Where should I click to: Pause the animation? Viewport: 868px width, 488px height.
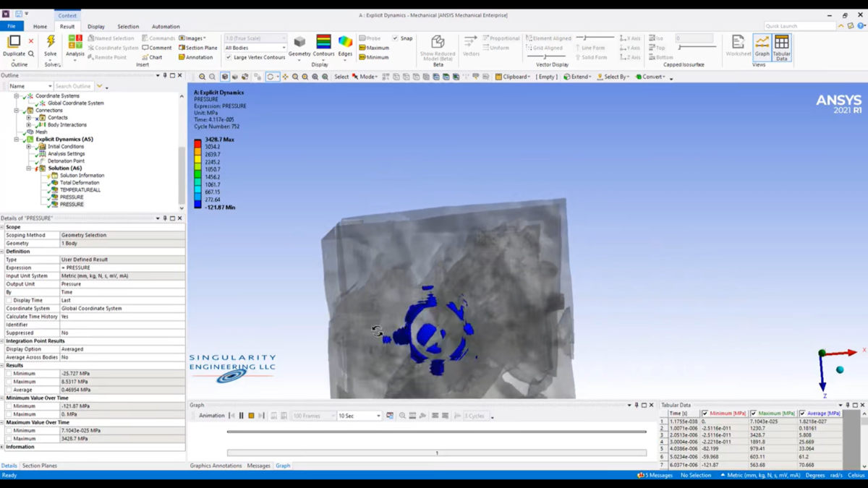tap(242, 416)
